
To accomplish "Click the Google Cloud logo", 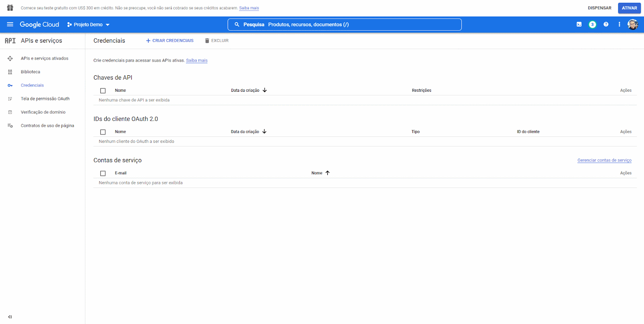I will [39, 25].
